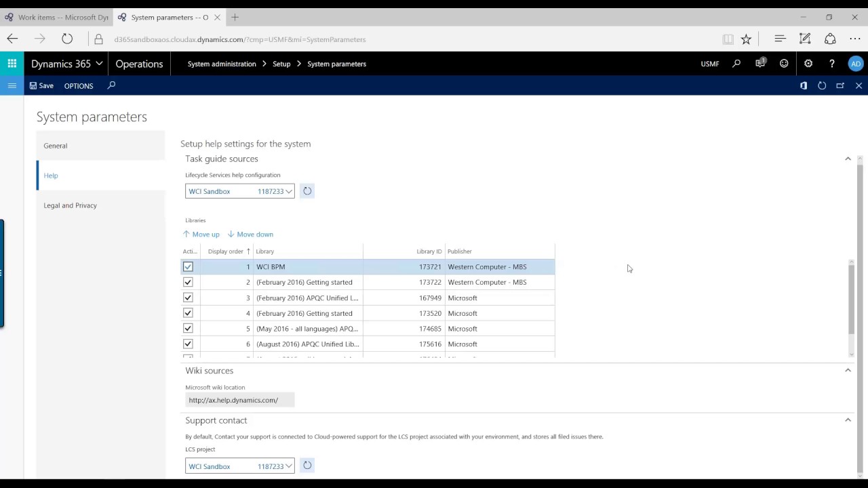Refresh the LCS project list
Image resolution: width=868 pixels, height=488 pixels.
pos(307,466)
